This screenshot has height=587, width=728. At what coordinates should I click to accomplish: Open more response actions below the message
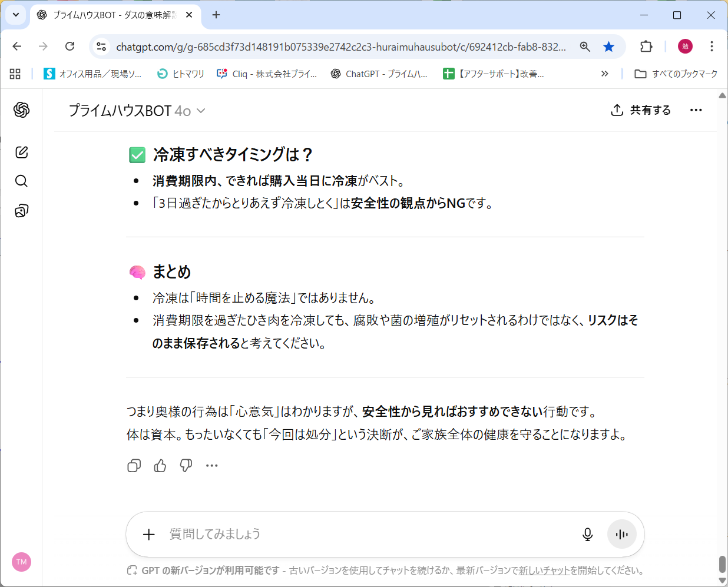coord(212,466)
